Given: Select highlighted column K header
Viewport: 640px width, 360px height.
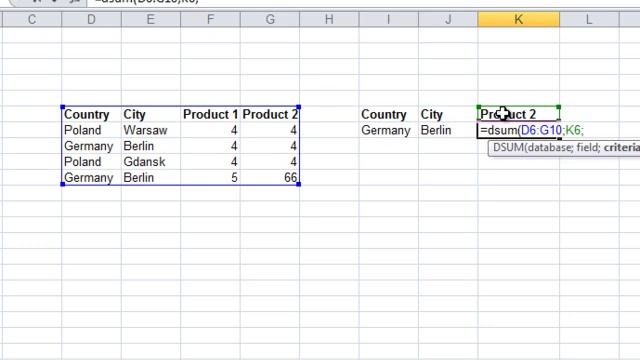Looking at the screenshot, I should tap(518, 19).
